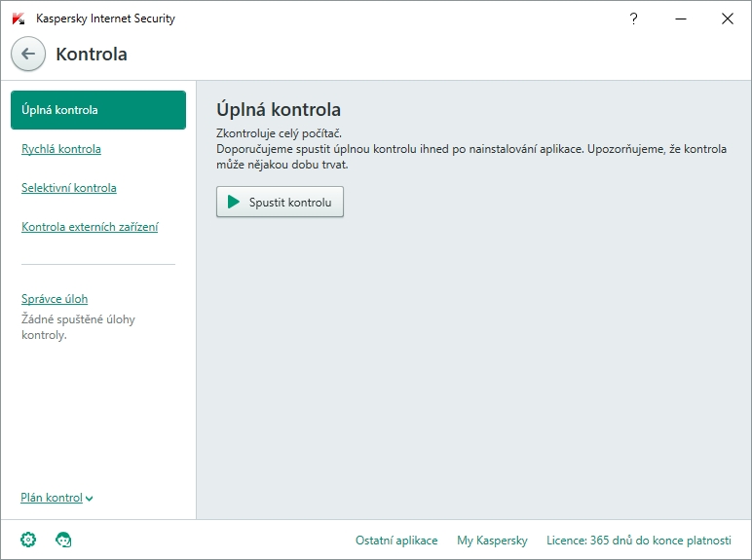Screen dimensions: 752x560
Task: Click the Licence 365 dnů link
Action: click(639, 541)
